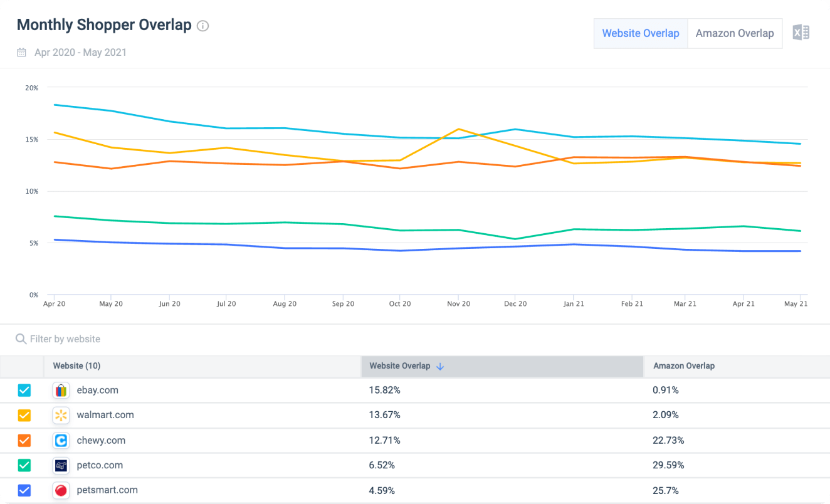Click the chewy.com logo icon

coord(61,441)
